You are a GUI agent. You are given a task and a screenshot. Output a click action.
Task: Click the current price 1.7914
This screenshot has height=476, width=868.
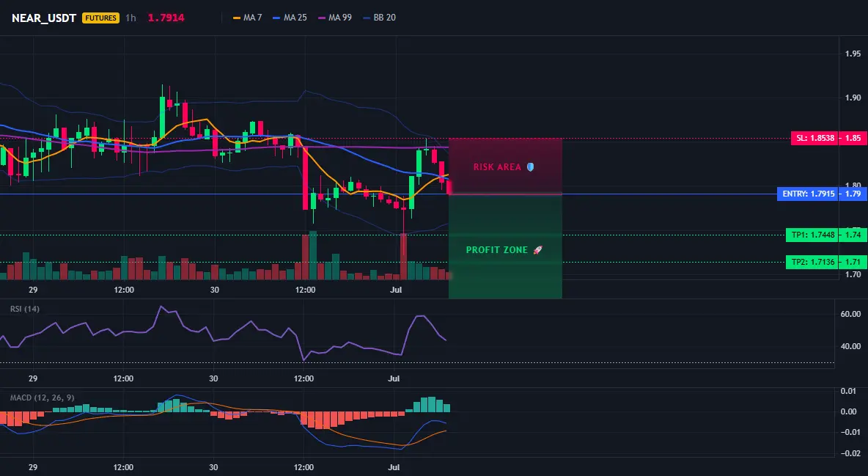pos(166,18)
